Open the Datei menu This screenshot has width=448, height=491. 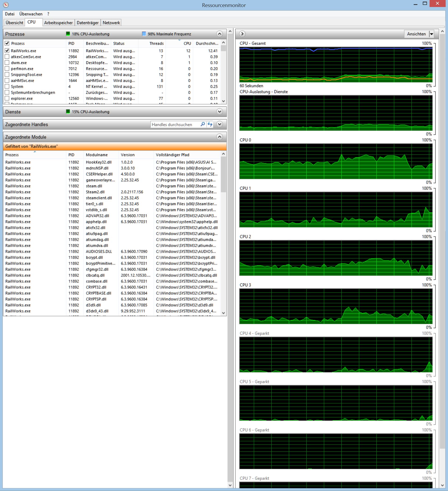pos(10,14)
